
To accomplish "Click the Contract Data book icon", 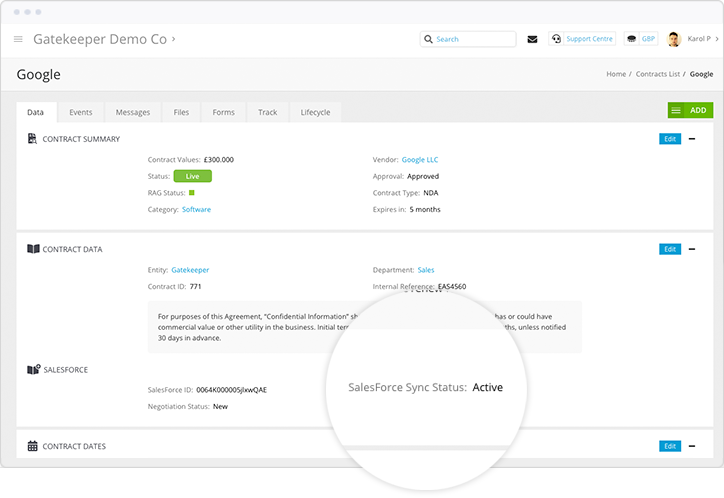I will point(33,249).
